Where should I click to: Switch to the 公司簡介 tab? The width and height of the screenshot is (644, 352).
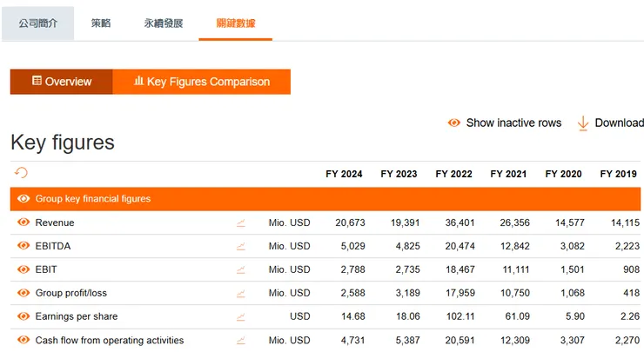(x=37, y=23)
